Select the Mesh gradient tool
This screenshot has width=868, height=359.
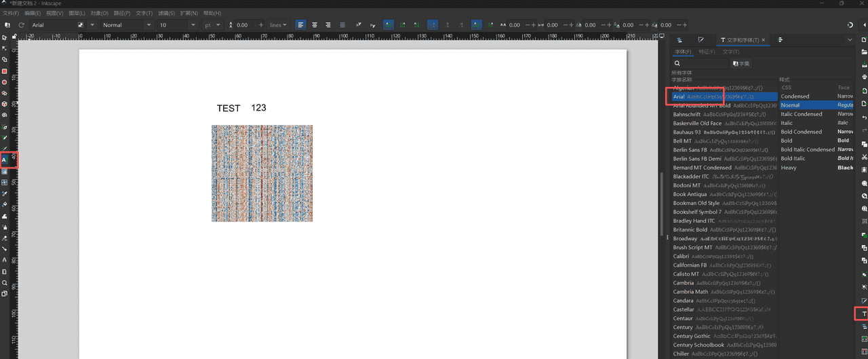coord(4,183)
